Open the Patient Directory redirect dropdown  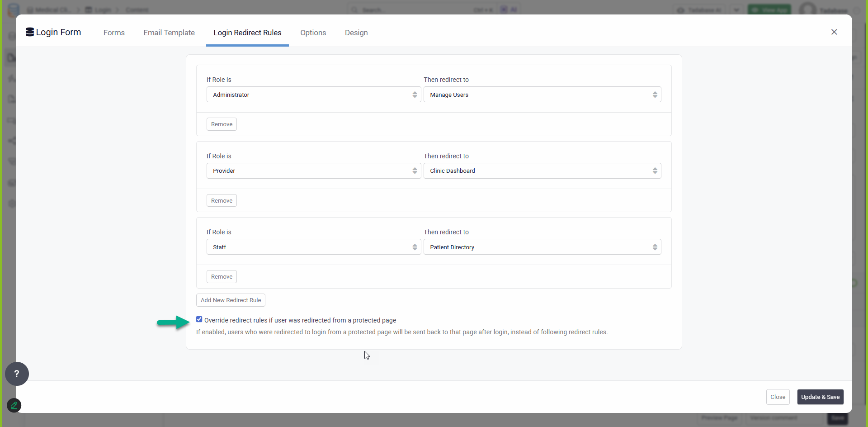[x=542, y=247]
